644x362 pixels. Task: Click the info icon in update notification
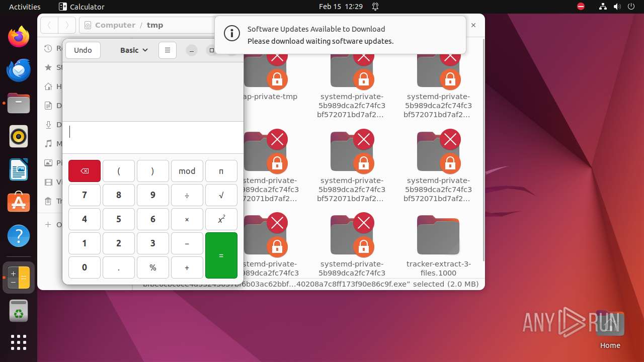coord(232,34)
